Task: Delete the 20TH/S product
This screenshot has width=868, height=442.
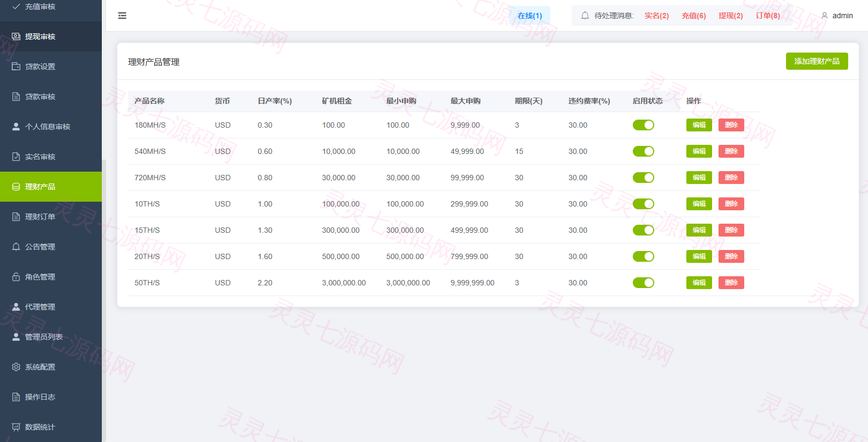Action: (x=731, y=256)
